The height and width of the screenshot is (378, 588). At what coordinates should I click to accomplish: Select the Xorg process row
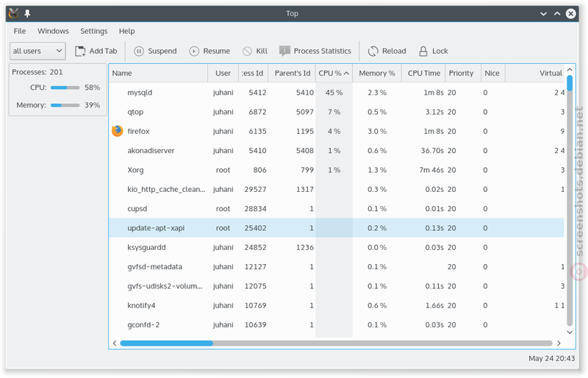point(337,170)
